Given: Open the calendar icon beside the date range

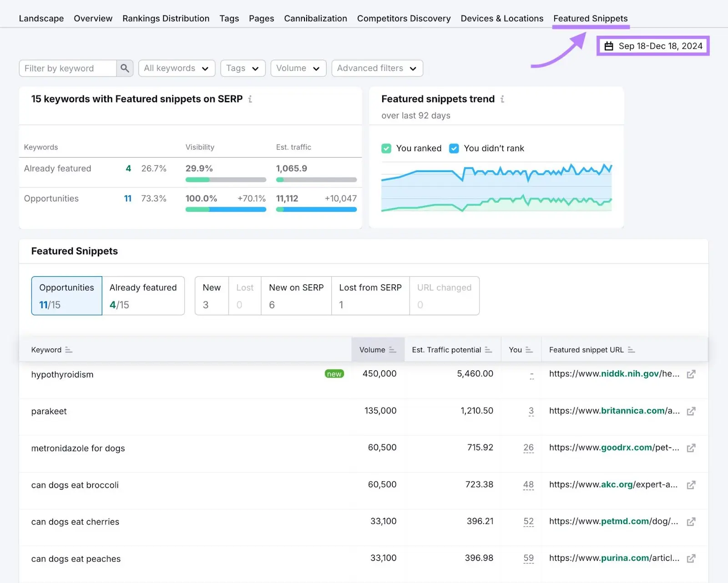Looking at the screenshot, I should coord(609,46).
